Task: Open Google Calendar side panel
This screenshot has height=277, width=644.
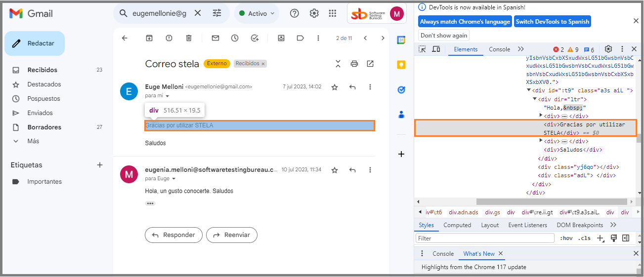Action: (401, 40)
